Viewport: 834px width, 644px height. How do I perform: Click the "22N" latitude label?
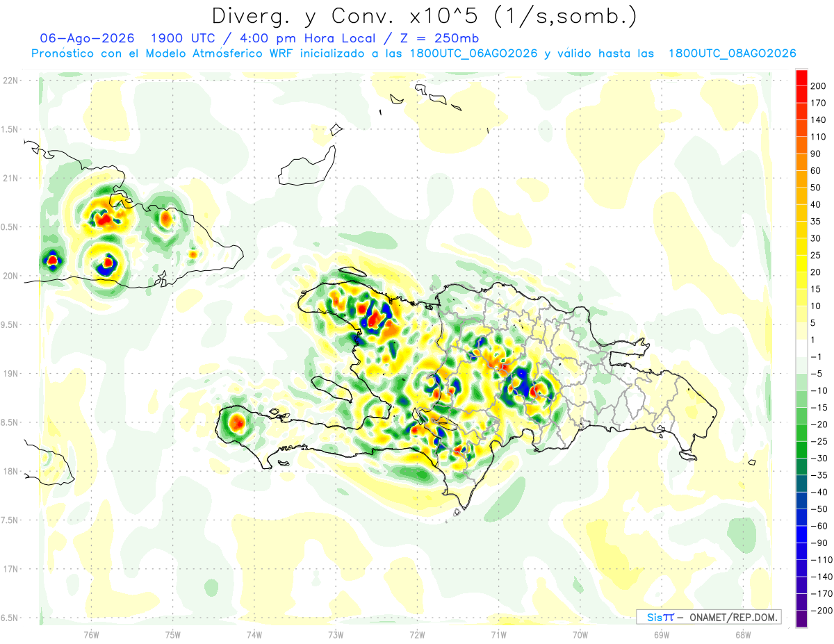(10, 81)
